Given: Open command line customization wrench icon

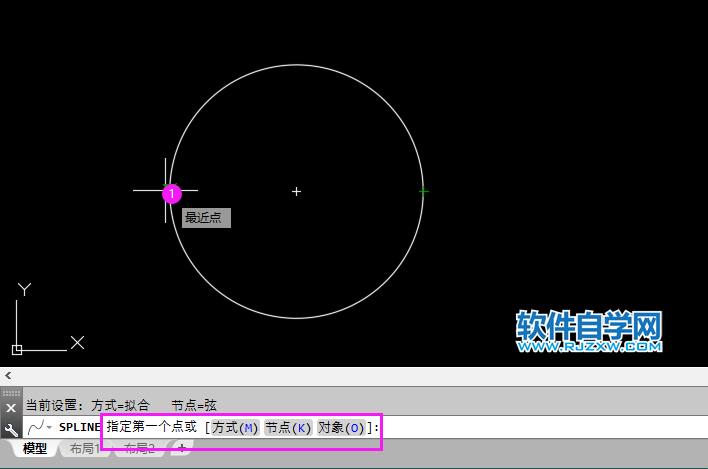Looking at the screenshot, I should [11, 429].
